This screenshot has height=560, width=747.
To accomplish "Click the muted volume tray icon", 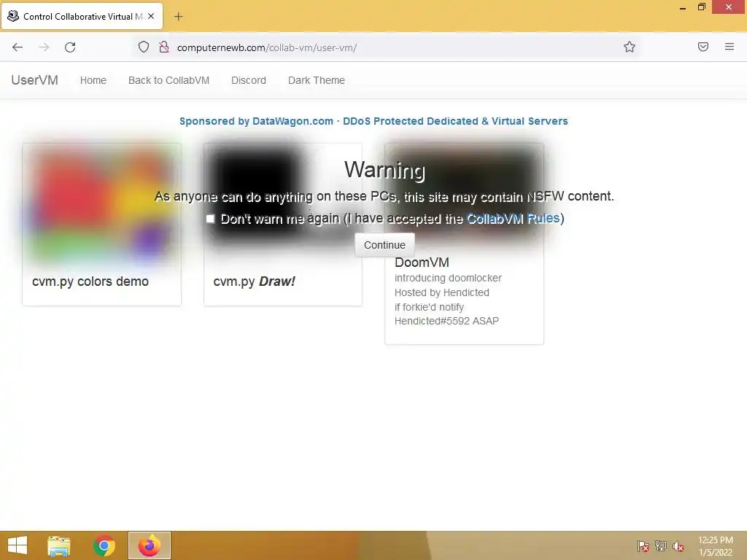I will click(x=678, y=546).
